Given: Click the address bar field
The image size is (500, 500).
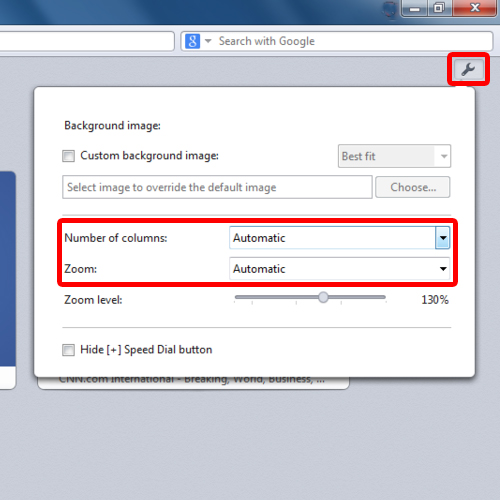Looking at the screenshot, I should 87,41.
